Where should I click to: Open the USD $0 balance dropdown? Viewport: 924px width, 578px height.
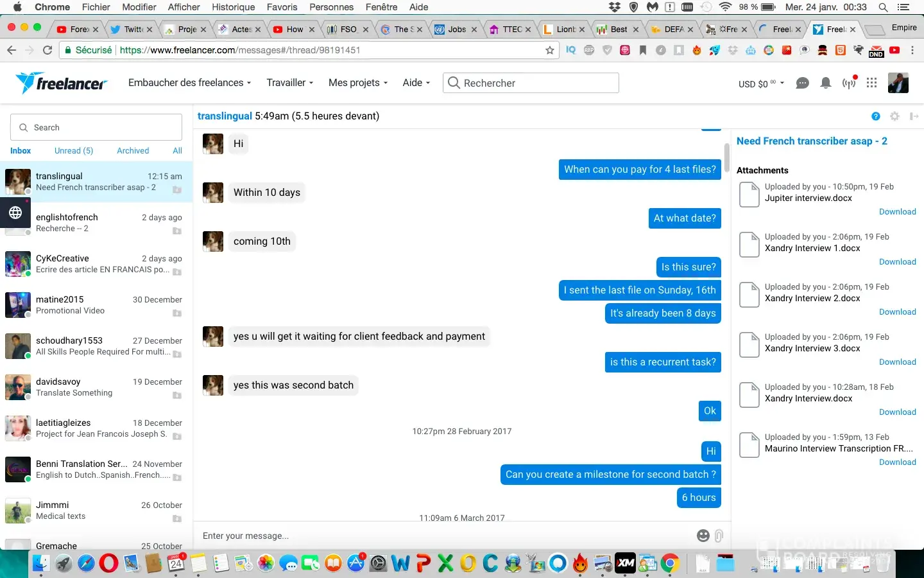click(762, 83)
